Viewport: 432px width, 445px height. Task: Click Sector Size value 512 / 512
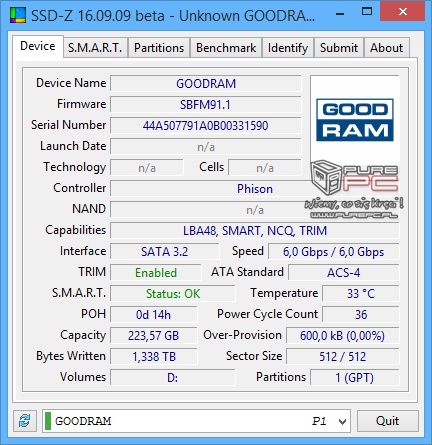pos(343,357)
